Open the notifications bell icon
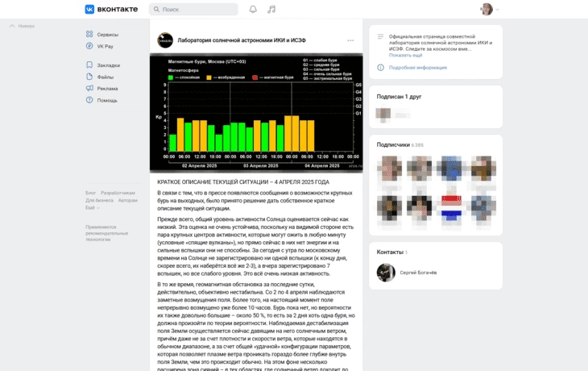 pyautogui.click(x=253, y=10)
